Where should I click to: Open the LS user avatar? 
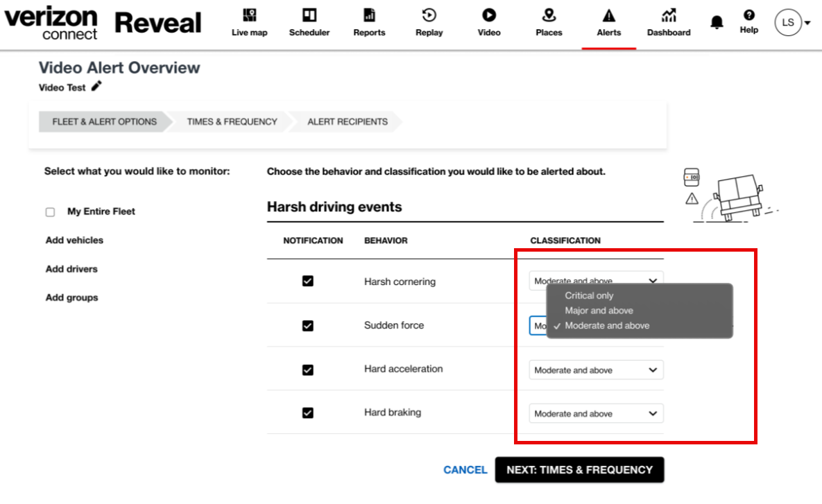(788, 22)
